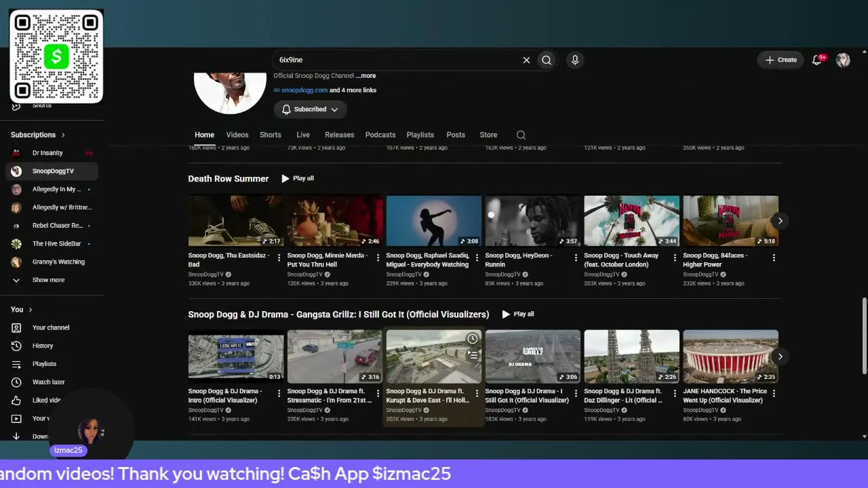Open Death Row Summer playlist title
The width and height of the screenshot is (868, 488).
click(229, 178)
